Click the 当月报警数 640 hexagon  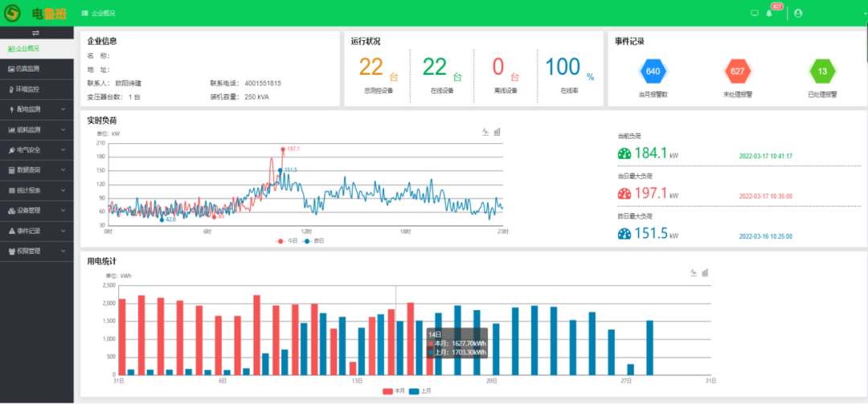[653, 72]
